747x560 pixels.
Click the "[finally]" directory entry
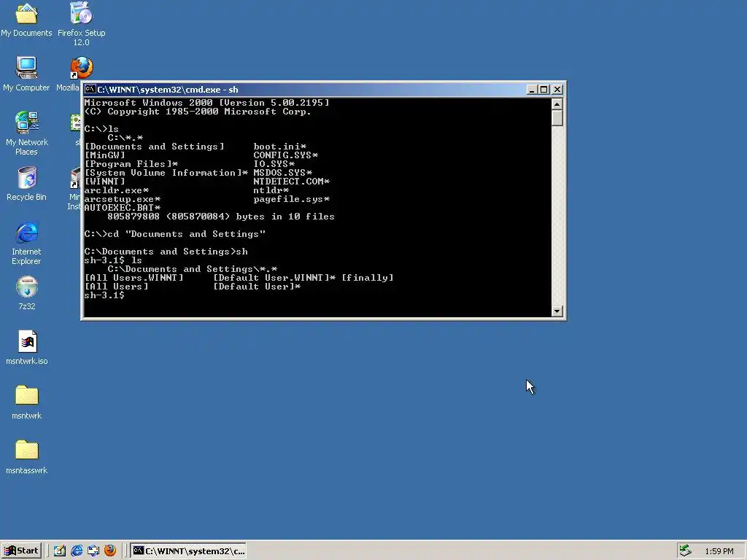tap(368, 278)
